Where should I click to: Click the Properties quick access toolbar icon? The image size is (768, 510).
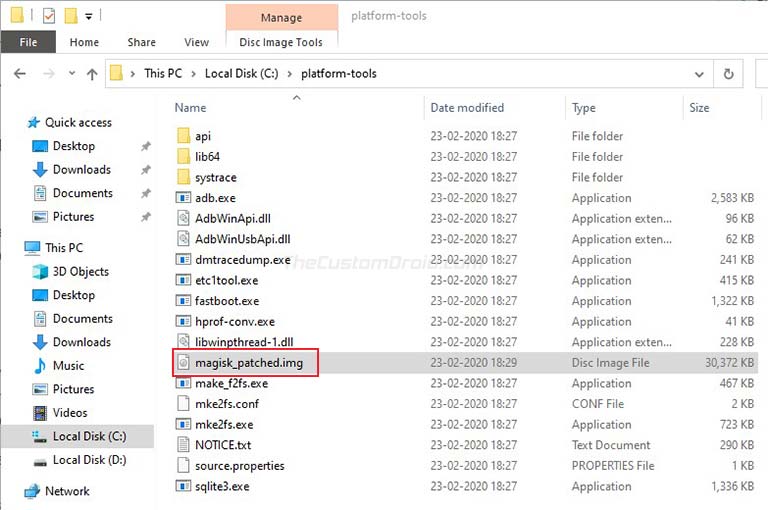(x=49, y=16)
